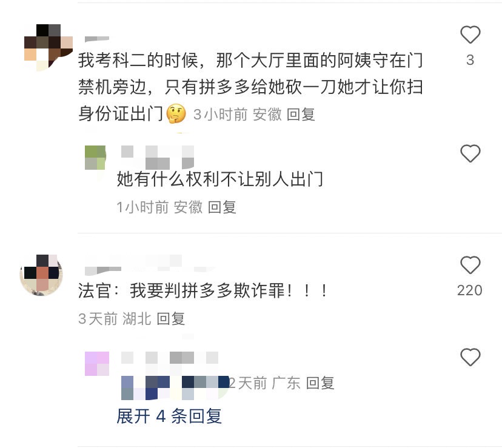Viewport: 502px width, 448px height.
Task: Like the comment about the 科二 exam
Action: coord(470,35)
